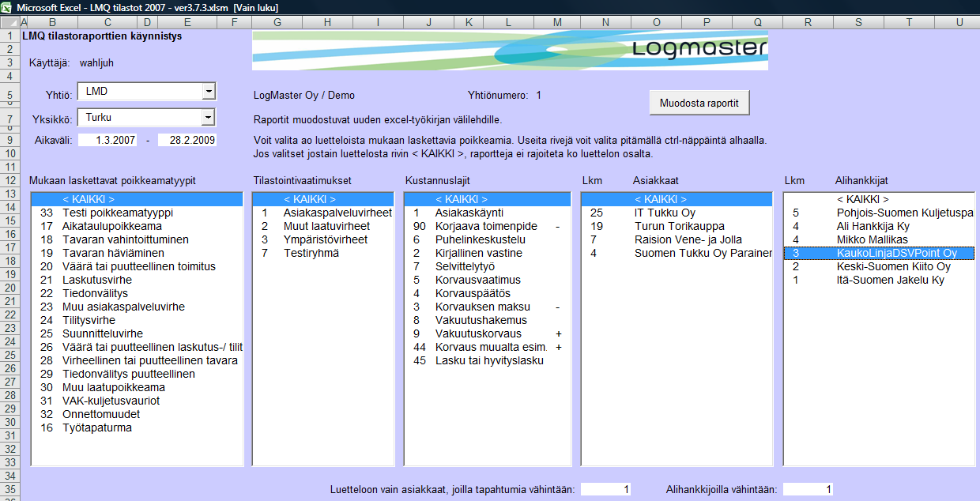The height and width of the screenshot is (501, 980).
Task: Select Muut laatuvirheet row
Action: coord(322,227)
